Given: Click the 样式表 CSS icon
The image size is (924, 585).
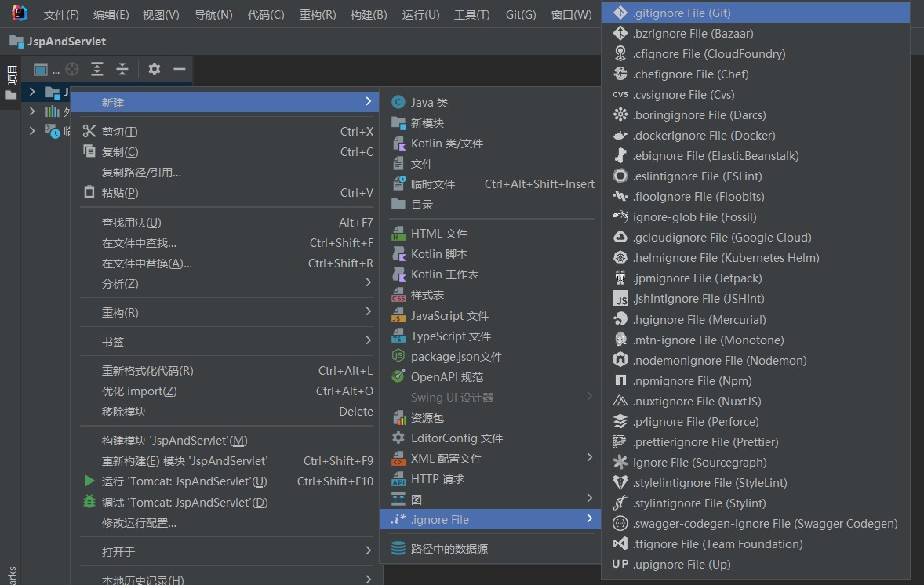Looking at the screenshot, I should 398,295.
